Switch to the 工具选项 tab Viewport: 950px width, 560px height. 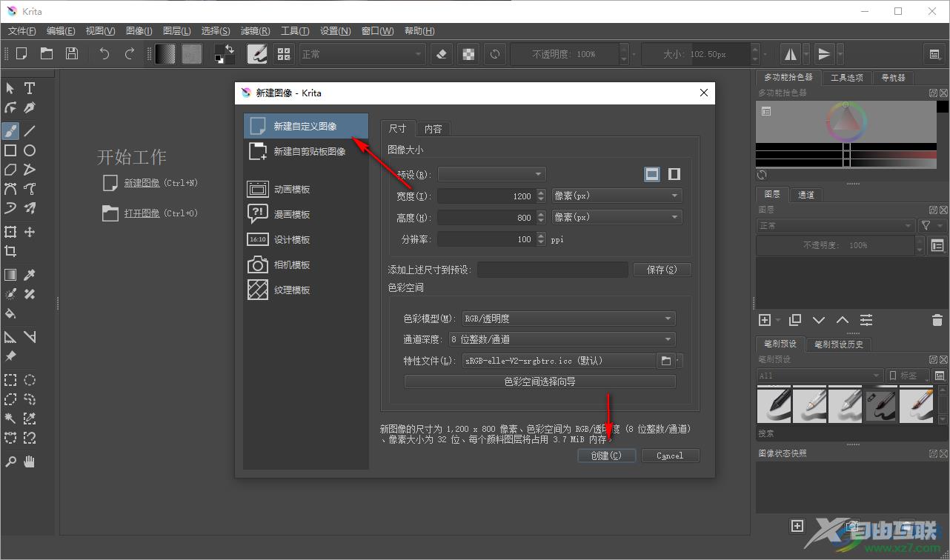(846, 77)
